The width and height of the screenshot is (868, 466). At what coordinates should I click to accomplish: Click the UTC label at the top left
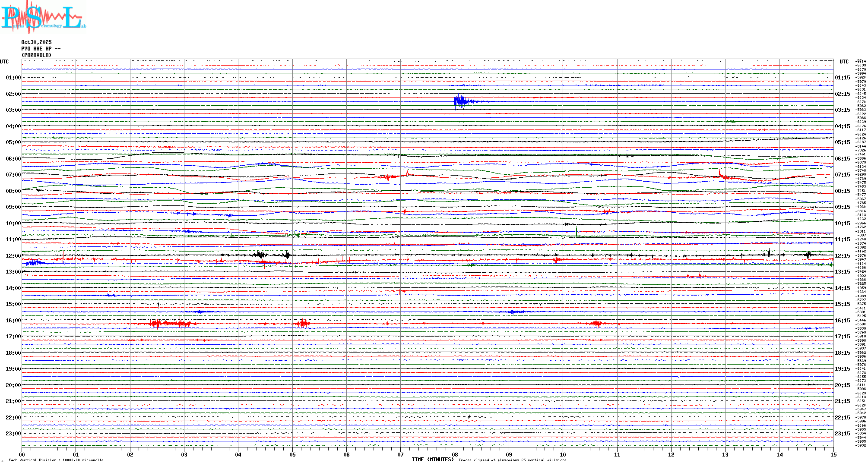4,62
